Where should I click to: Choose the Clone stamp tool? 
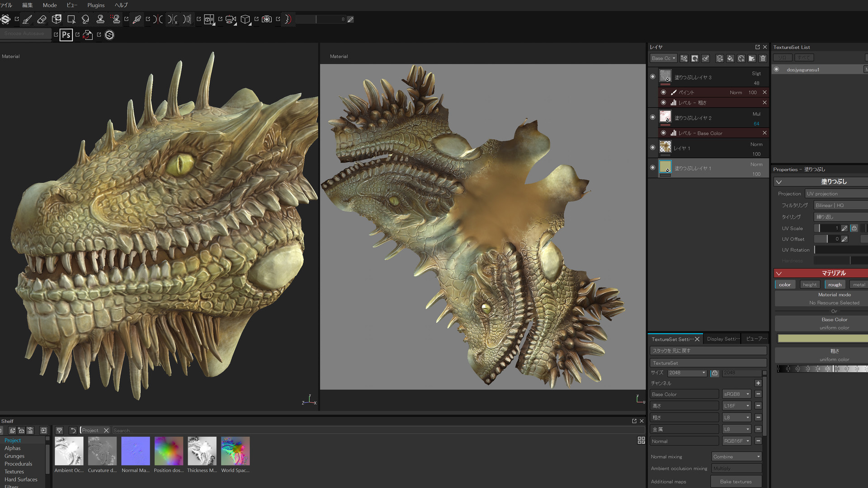click(x=100, y=19)
